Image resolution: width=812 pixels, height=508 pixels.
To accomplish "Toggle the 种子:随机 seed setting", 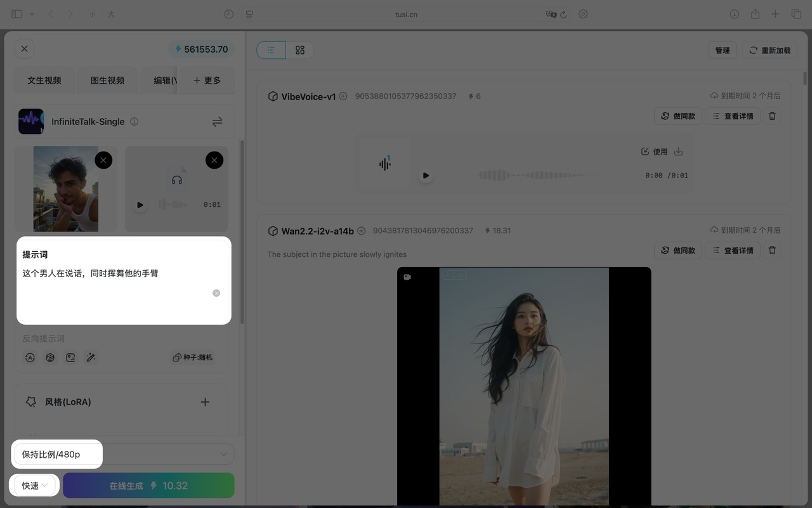I will point(193,358).
